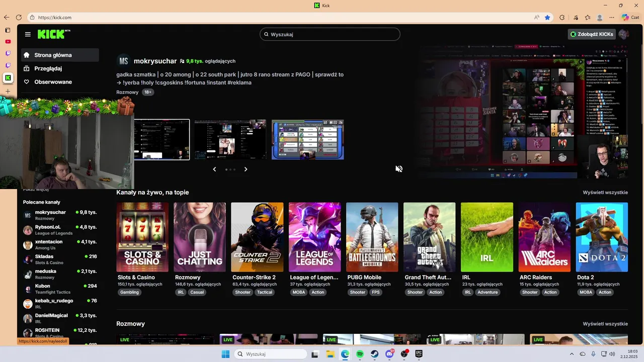Open Skladas recommended channel
This screenshot has height=362, width=644.
(60, 259)
